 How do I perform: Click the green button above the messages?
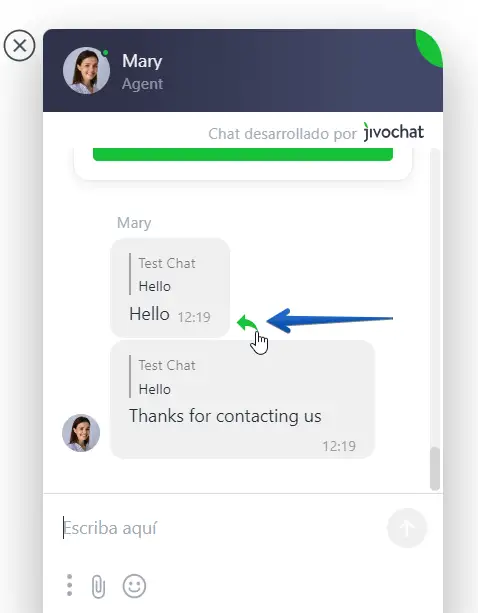[x=243, y=154]
